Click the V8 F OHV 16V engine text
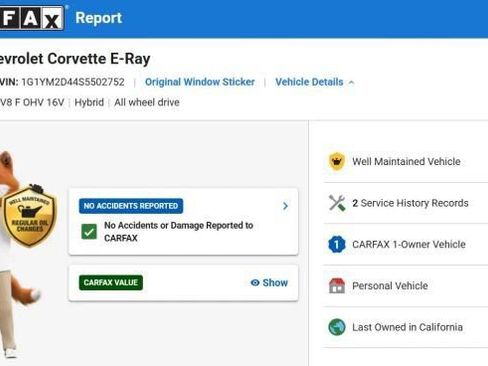This screenshot has width=488, height=366. tap(32, 102)
